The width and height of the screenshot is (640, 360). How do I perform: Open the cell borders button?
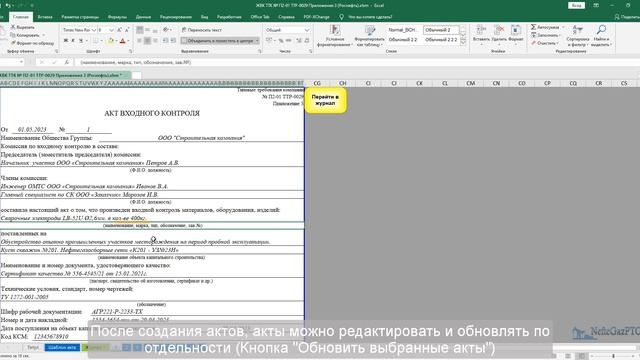pyautogui.click(x=95, y=41)
